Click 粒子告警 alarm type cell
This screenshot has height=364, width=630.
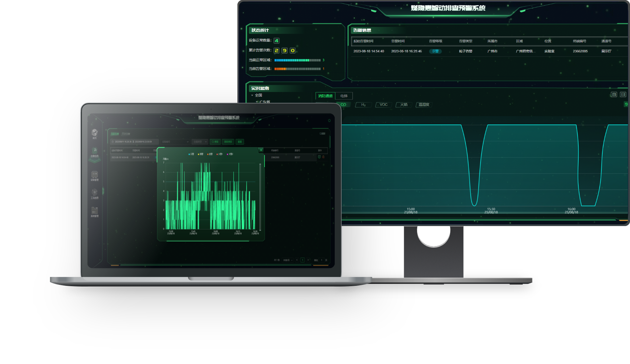[466, 51]
